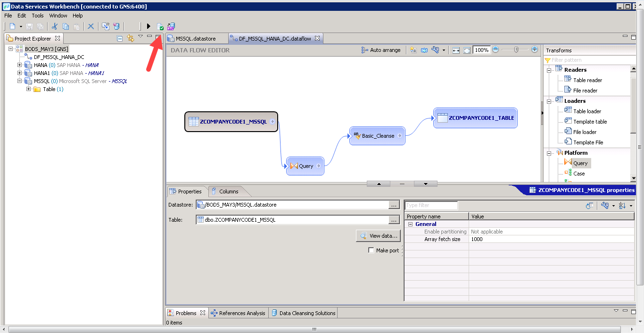Click the Cut scissors icon
The width and height of the screenshot is (644, 333).
point(55,26)
